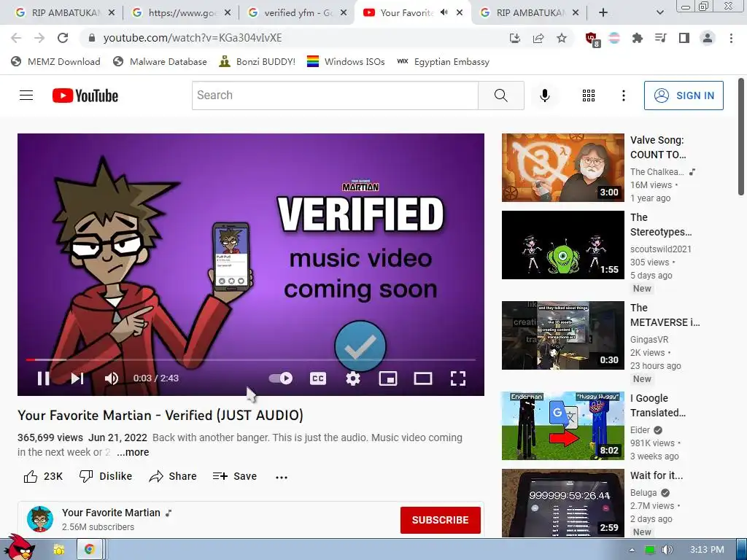The image size is (747, 560).
Task: Open YouTube hamburger guide menu
Action: [26, 96]
